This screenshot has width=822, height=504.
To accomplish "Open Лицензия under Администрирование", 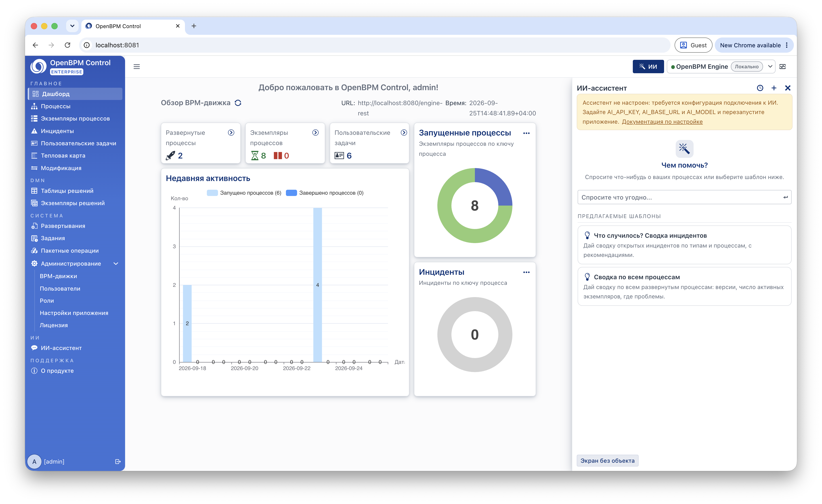I will (x=54, y=325).
